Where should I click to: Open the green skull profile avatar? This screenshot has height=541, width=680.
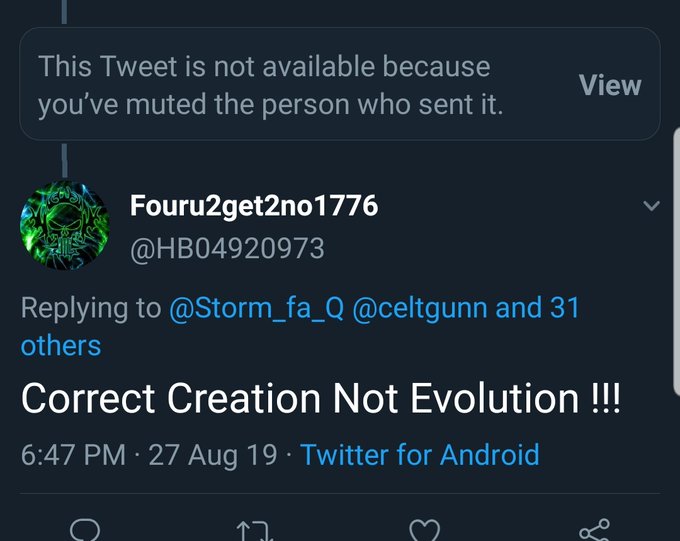coord(64,227)
